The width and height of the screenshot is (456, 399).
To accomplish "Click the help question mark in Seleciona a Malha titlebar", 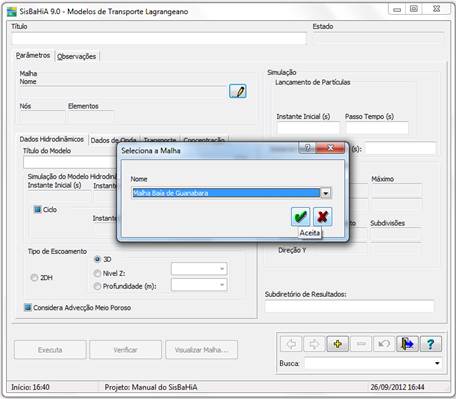I will click(307, 148).
